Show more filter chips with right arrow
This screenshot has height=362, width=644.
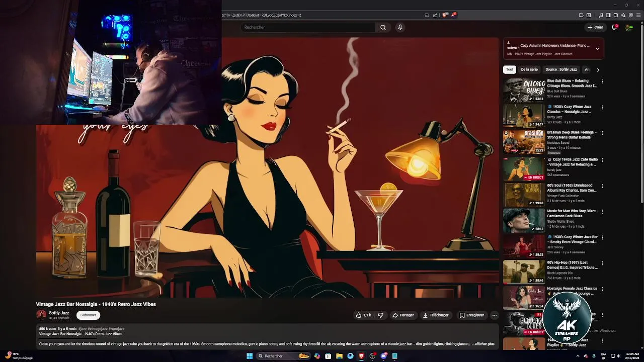598,70
